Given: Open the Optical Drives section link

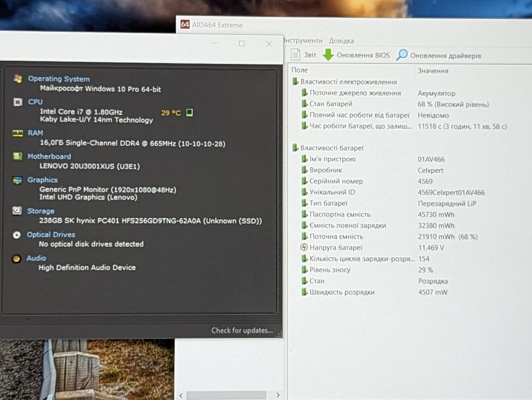Looking at the screenshot, I should pos(51,235).
